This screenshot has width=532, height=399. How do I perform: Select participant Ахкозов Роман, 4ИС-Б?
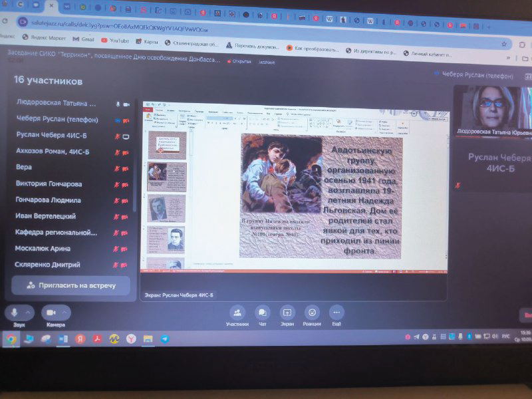[x=53, y=152]
